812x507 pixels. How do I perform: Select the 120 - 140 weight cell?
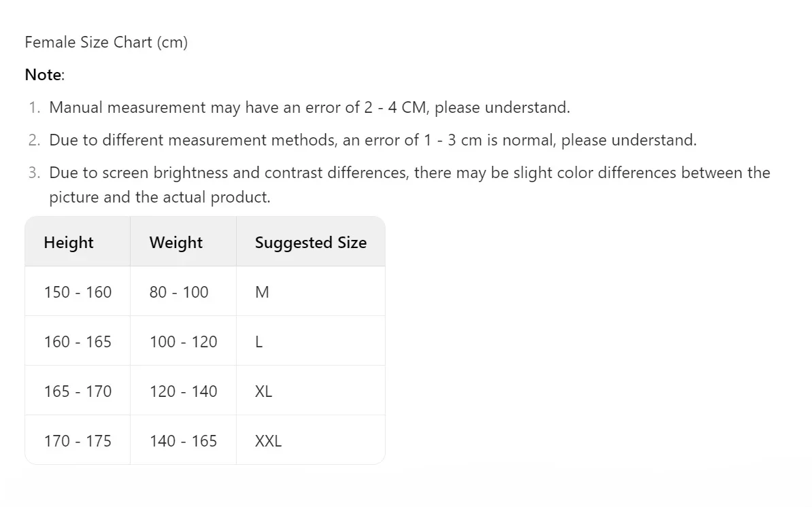(184, 391)
